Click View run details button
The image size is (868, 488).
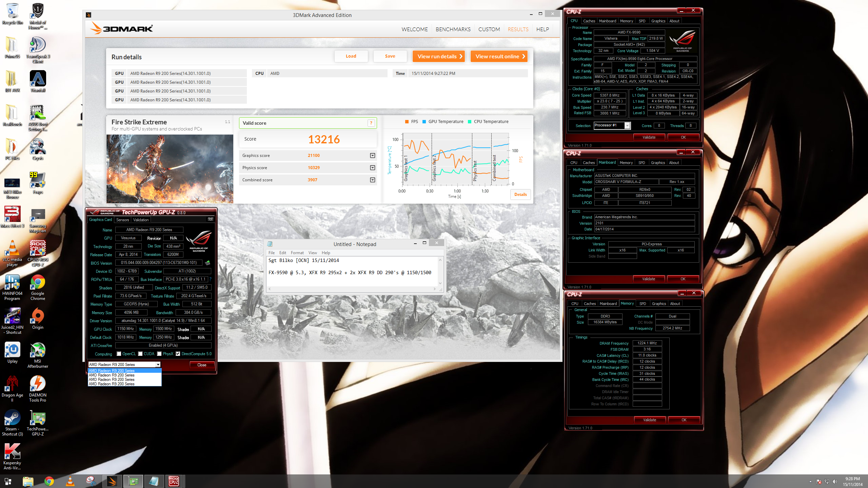pos(438,56)
